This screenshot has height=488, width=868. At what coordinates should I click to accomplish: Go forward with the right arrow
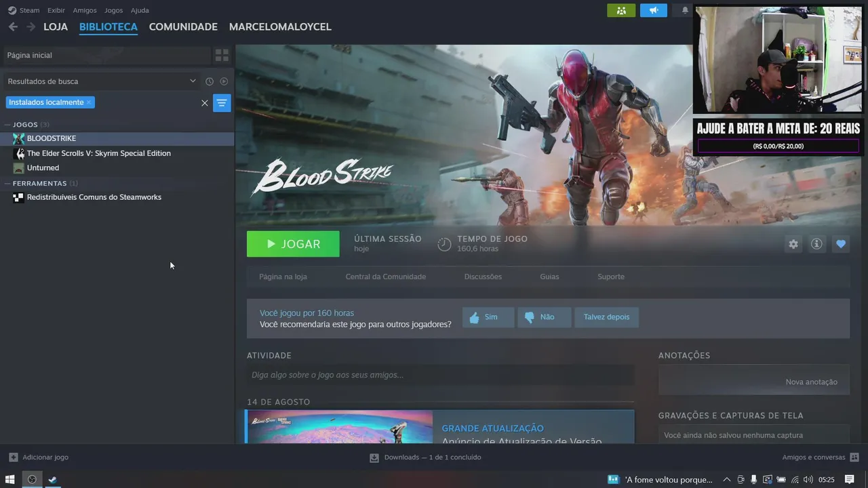tap(31, 26)
